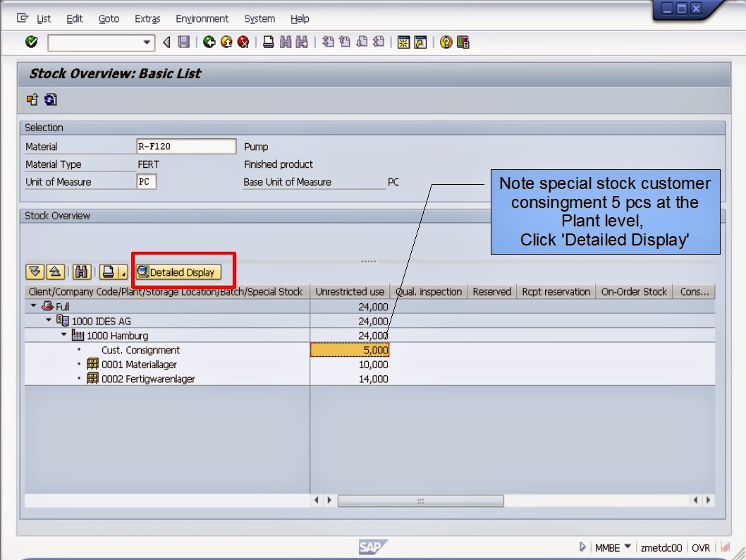Click the green Back arrow icon

click(x=209, y=42)
